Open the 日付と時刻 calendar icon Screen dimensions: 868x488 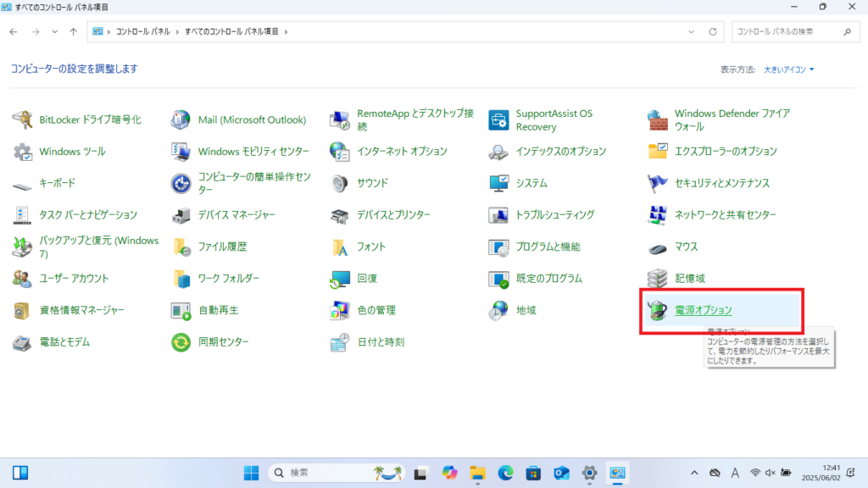pos(339,342)
